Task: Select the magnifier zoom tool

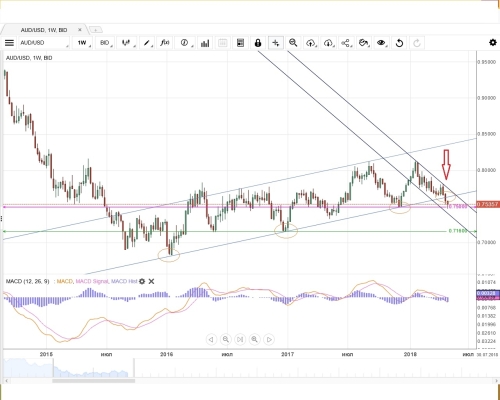Action: point(293,43)
